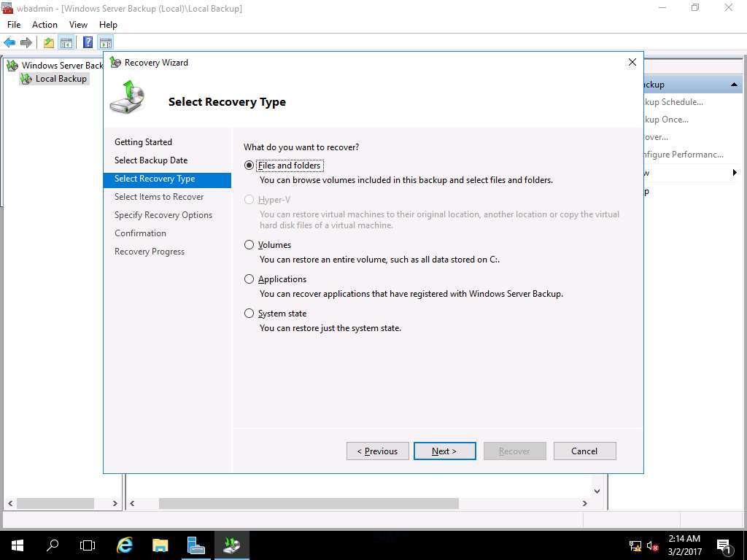Launch Internet Explorer from taskbar

(x=124, y=545)
